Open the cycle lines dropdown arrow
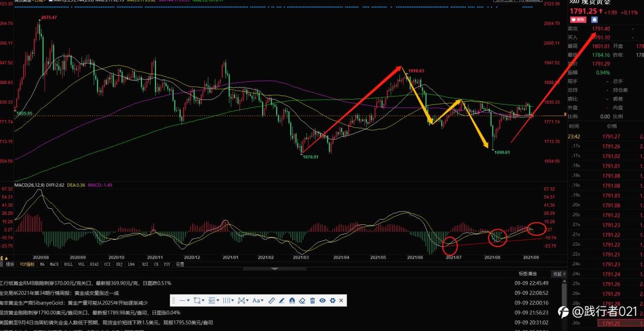Image resolution: width=644 pixels, height=331 pixels. [x=232, y=300]
